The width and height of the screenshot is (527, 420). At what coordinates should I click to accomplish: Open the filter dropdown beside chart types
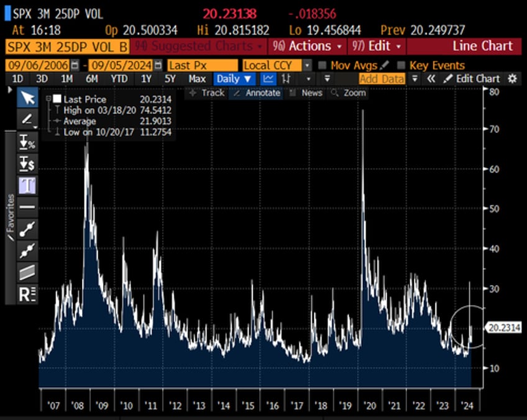pos(327,79)
